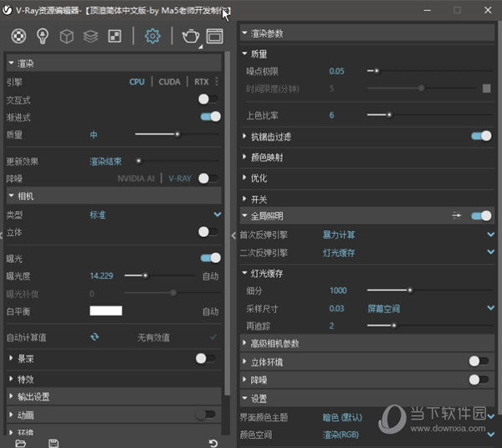Adjust the render 质量 quality slider

tap(177, 134)
